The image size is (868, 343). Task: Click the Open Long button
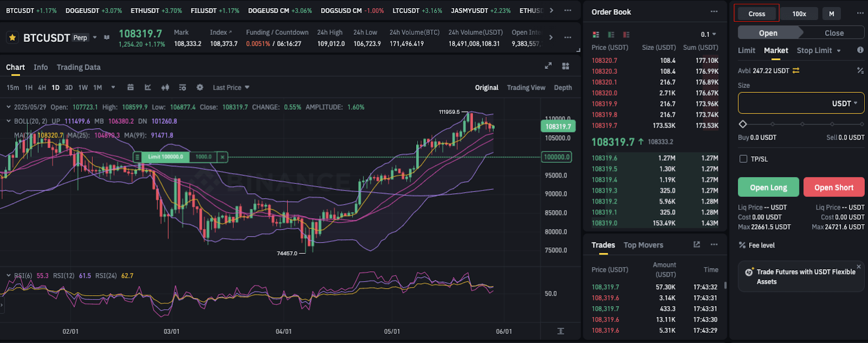click(768, 187)
